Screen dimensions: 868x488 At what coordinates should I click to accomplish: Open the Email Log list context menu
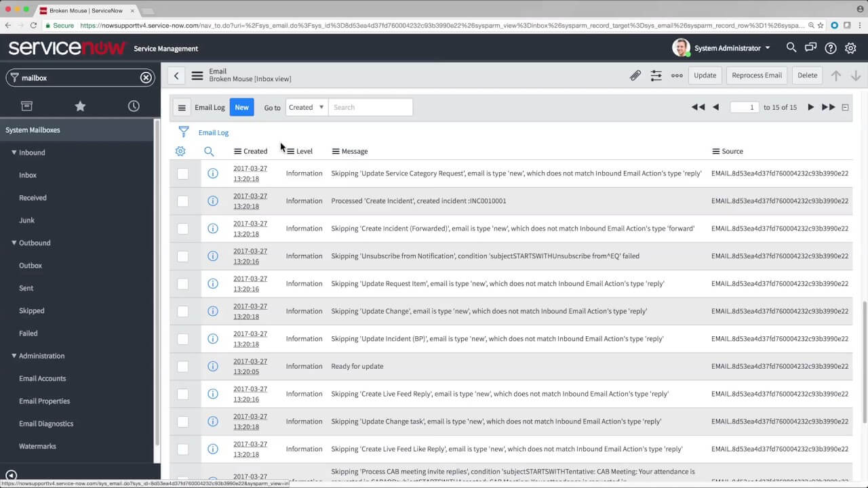tap(182, 107)
